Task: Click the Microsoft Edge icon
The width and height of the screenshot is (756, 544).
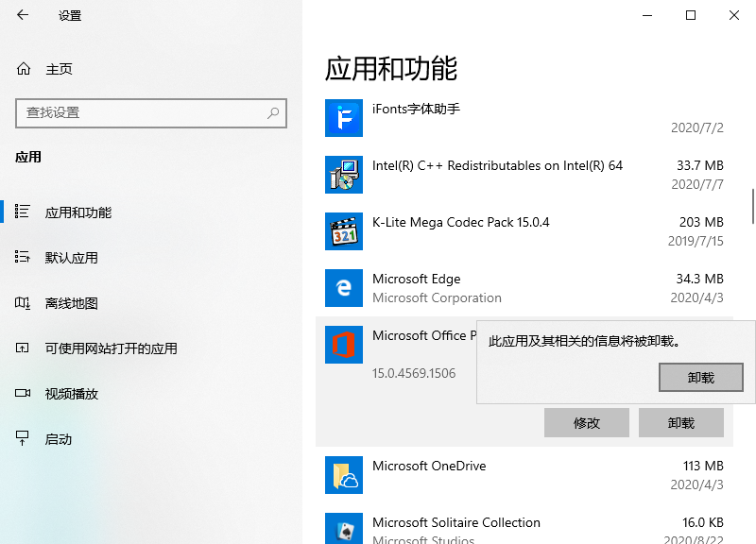Action: coord(344,288)
